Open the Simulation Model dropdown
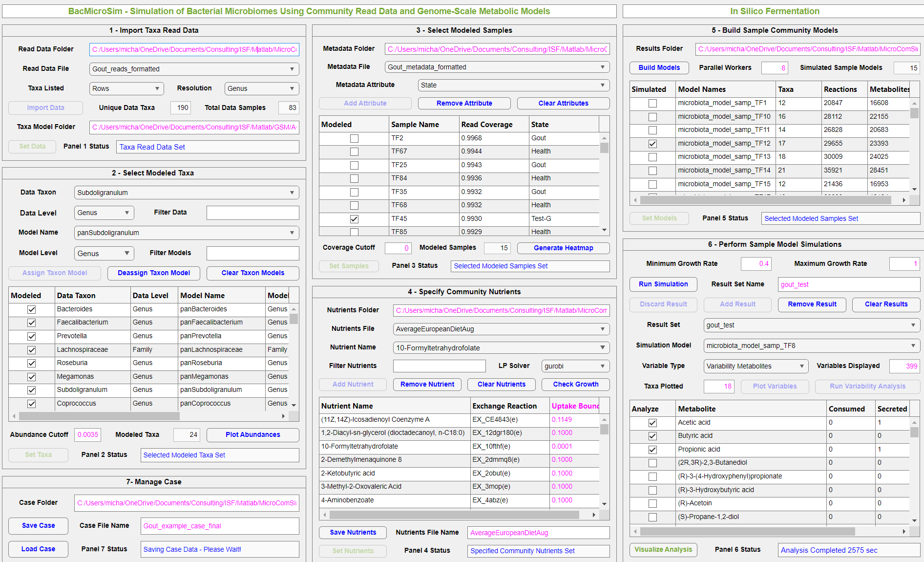The height and width of the screenshot is (562, 924). pos(812,346)
